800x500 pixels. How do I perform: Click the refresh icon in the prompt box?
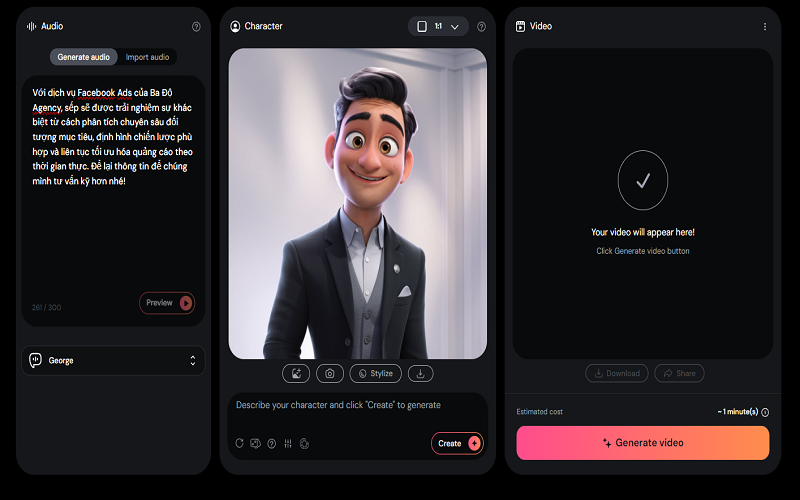tap(239, 443)
